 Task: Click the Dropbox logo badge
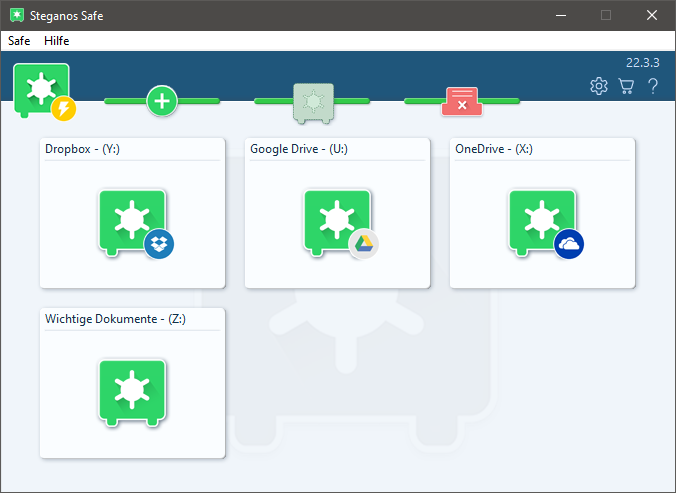159,244
